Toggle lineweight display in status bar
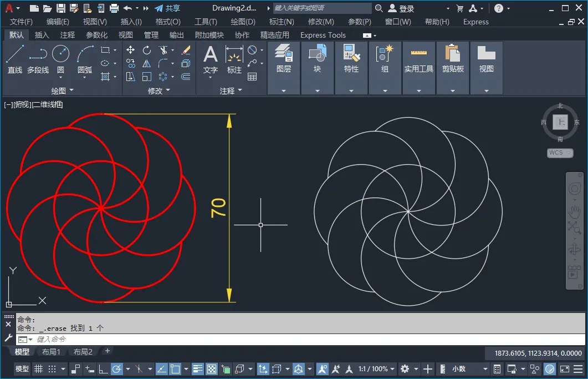Viewport: 588px width, 379px height. click(198, 369)
